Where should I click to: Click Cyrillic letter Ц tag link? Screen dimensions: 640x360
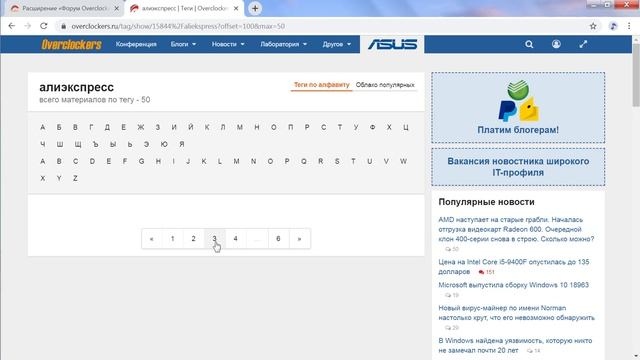[x=406, y=127]
